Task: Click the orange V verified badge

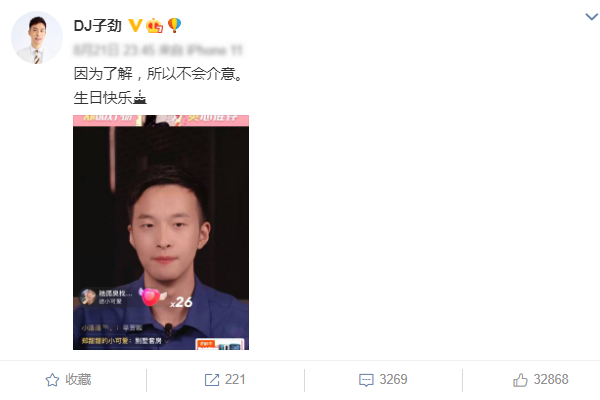Action: click(135, 25)
